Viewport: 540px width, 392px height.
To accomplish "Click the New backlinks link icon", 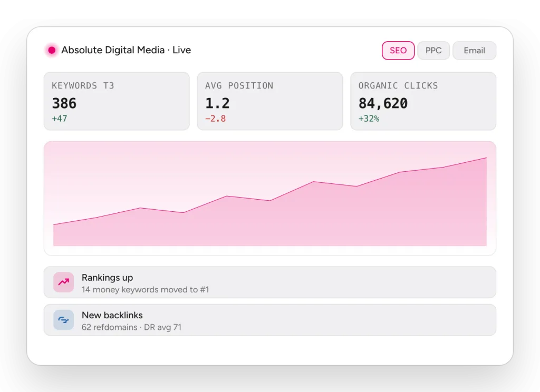I will pyautogui.click(x=64, y=320).
